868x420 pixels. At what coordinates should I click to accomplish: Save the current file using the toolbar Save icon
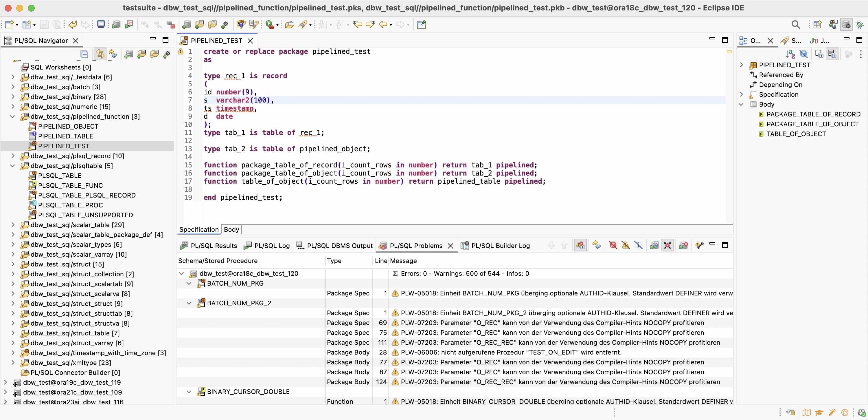point(44,24)
